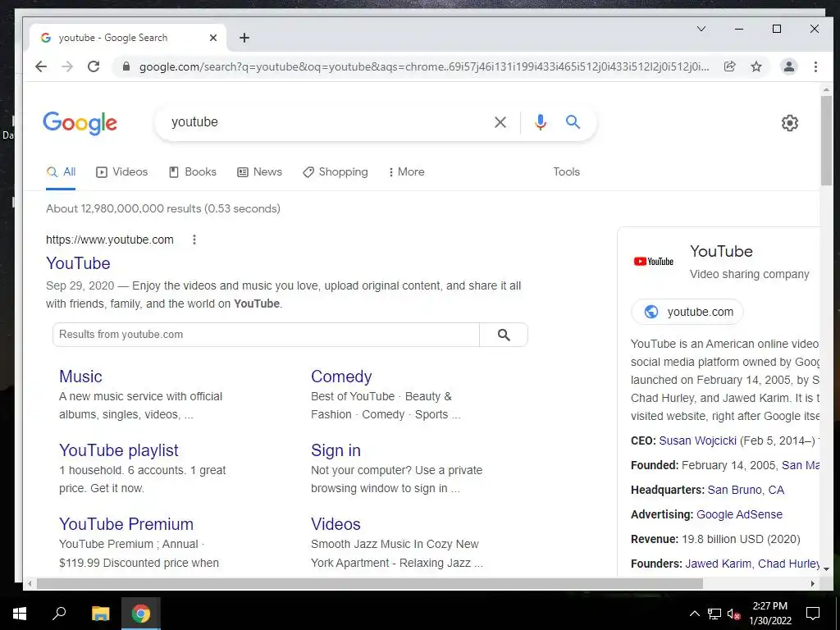Click the youtube.com site search magnifier

point(504,335)
